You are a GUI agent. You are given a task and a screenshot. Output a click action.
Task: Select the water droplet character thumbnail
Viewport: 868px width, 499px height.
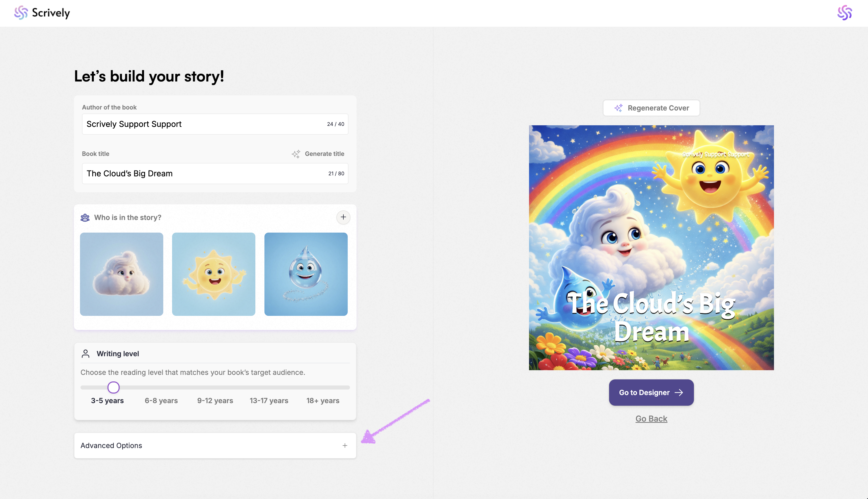click(x=306, y=274)
